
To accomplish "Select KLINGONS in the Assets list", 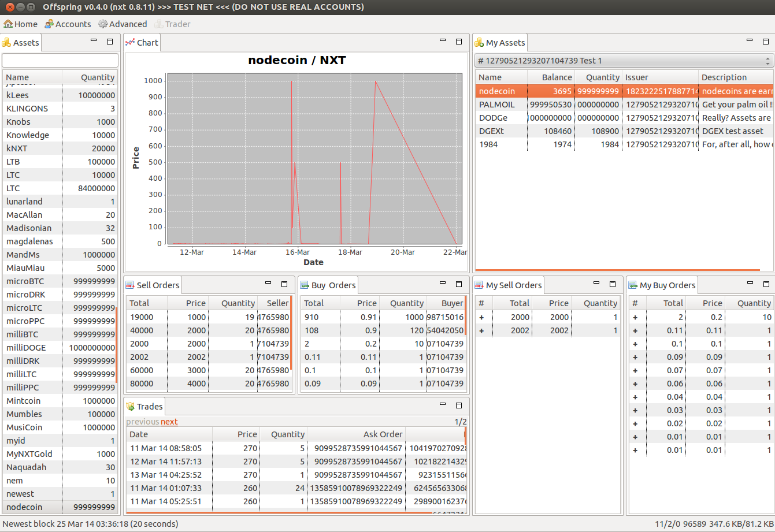I will pyautogui.click(x=60, y=109).
